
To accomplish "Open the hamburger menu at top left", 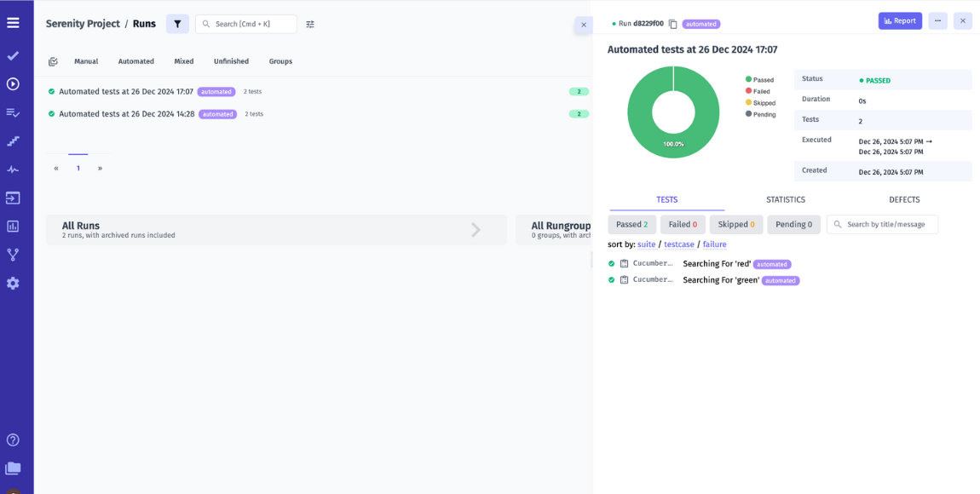I will (12, 21).
